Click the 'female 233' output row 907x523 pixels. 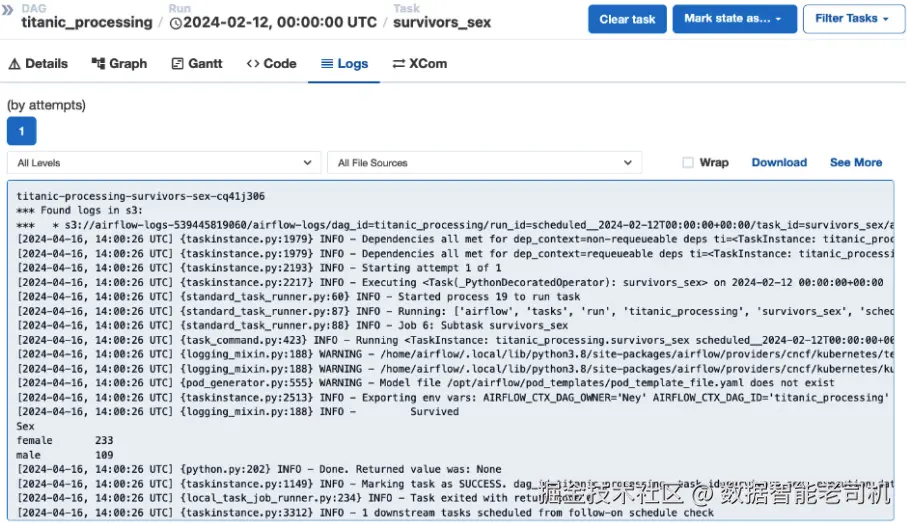(x=65, y=440)
